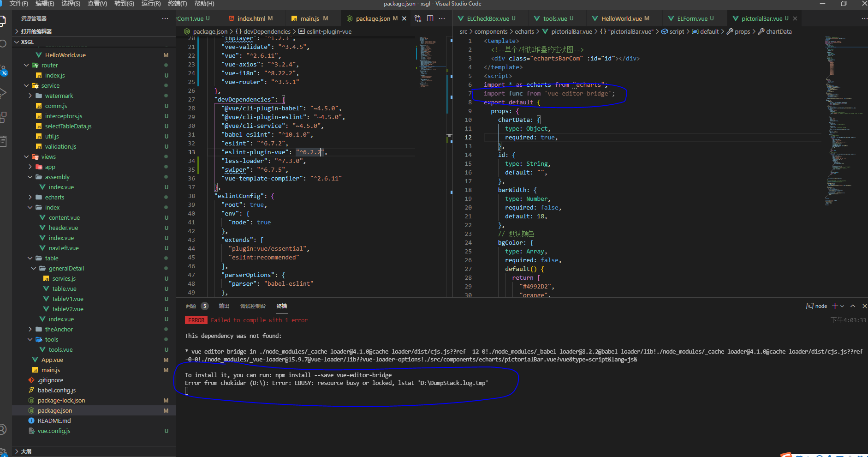Close the pictorialBar.vue tab
Viewport: 868px width, 457px height.
(x=795, y=18)
